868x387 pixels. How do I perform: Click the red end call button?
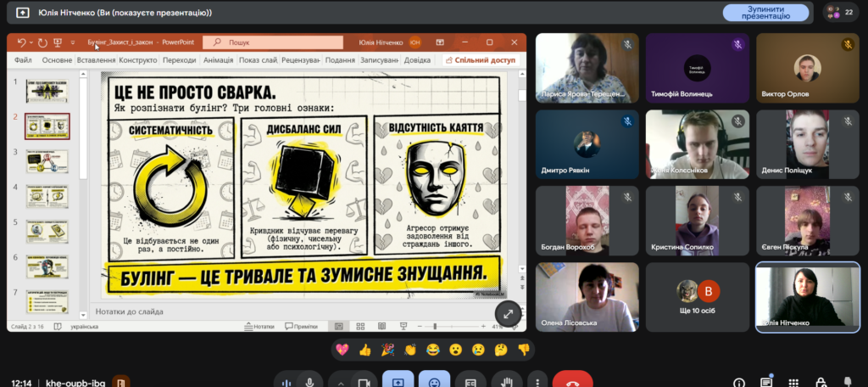[572, 382]
